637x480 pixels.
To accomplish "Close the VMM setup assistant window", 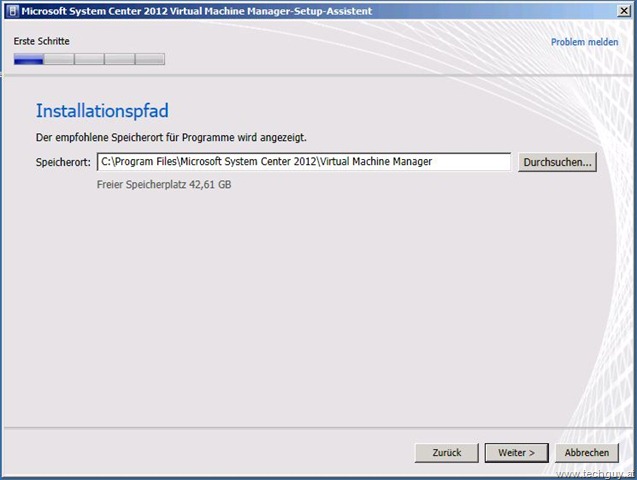I will point(624,11).
